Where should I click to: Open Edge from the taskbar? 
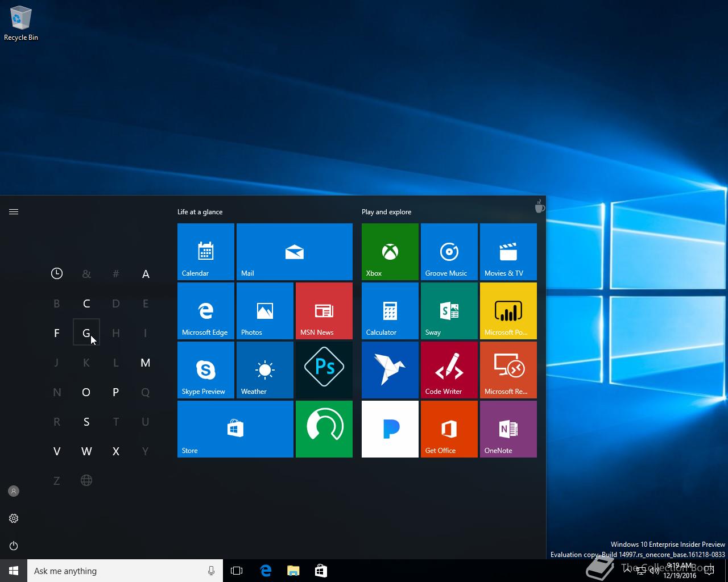coord(266,571)
